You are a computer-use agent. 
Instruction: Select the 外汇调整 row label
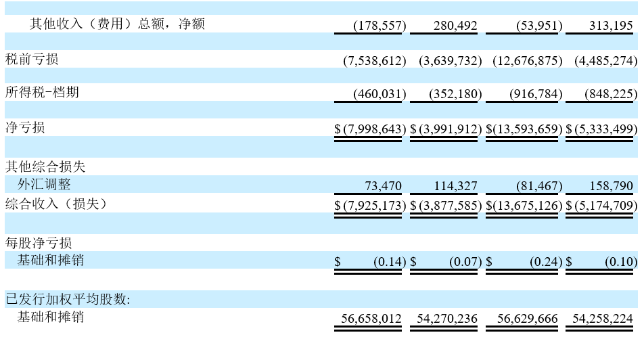coord(44,184)
